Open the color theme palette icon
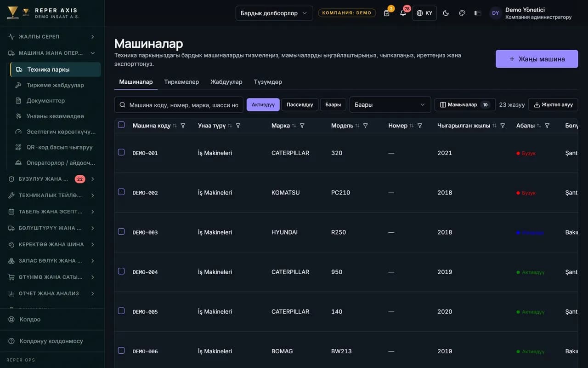The width and height of the screenshot is (588, 368). pos(462,13)
